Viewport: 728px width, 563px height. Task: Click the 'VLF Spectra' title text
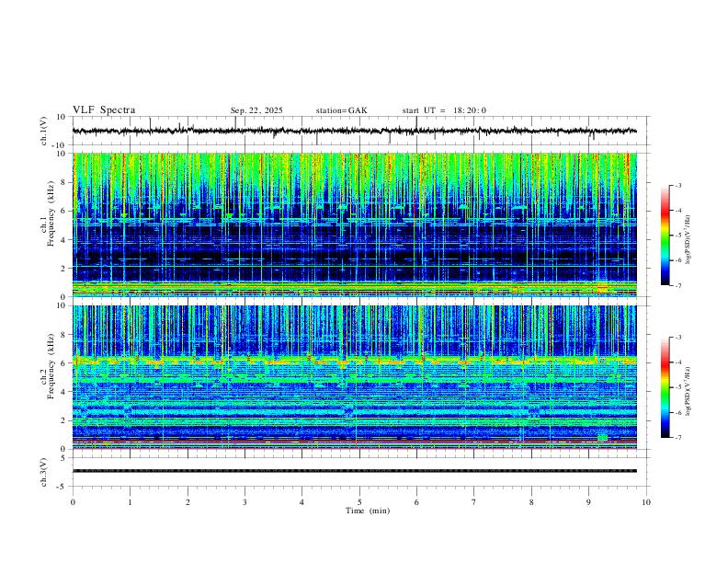(x=104, y=110)
